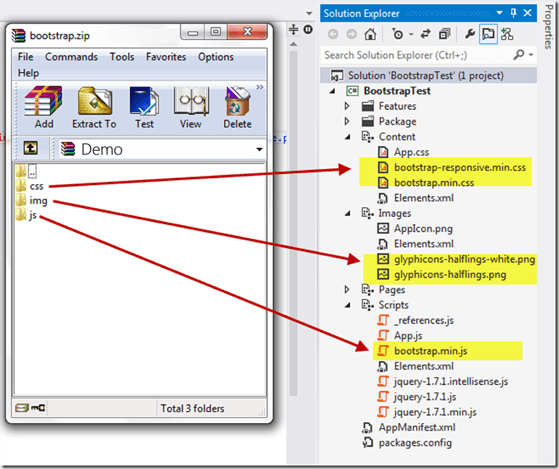
Task: Select the js folder in archive
Action: 26,215
